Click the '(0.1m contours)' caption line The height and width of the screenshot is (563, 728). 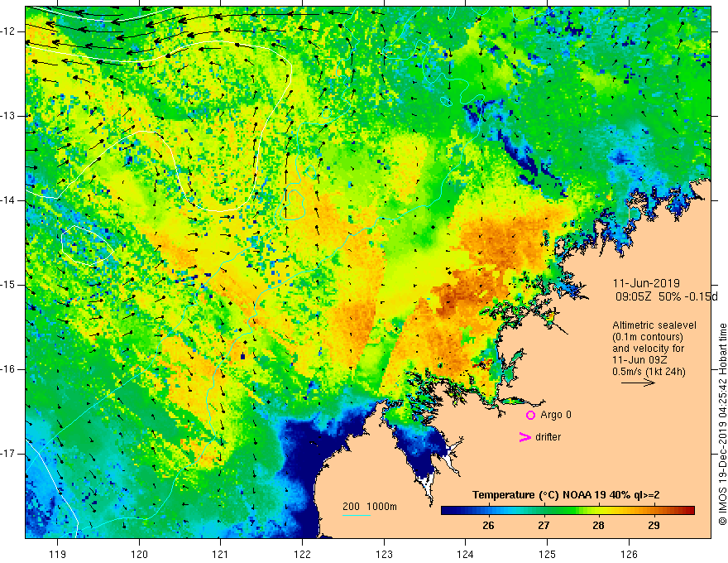(x=648, y=337)
